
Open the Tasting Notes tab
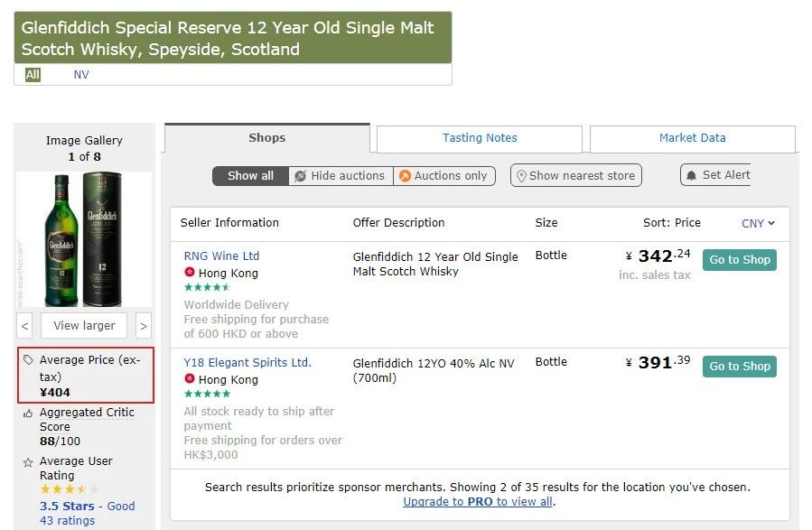click(x=480, y=138)
